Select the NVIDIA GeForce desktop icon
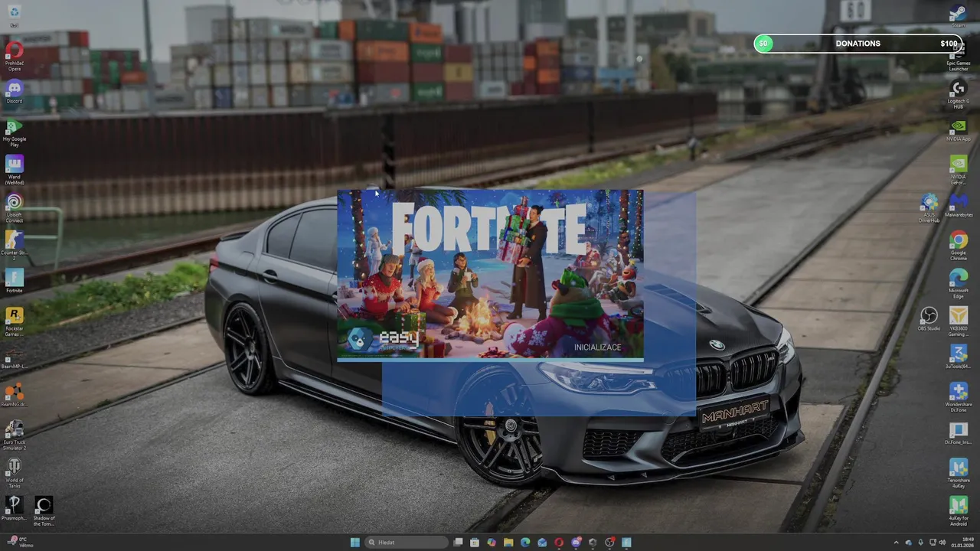Image resolution: width=980 pixels, height=551 pixels. [958, 170]
